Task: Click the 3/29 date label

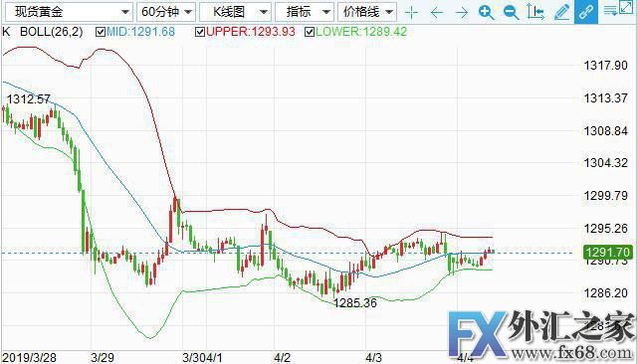Action: pos(103,358)
